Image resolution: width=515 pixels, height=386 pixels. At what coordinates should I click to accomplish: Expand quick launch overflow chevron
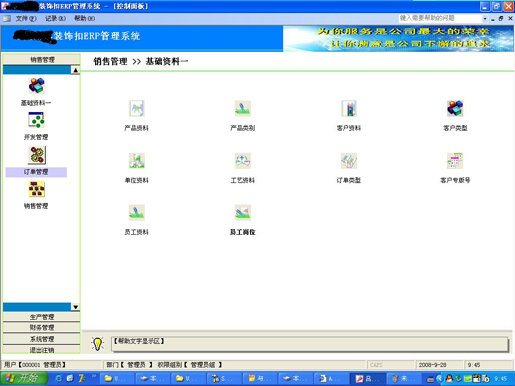coord(94,376)
